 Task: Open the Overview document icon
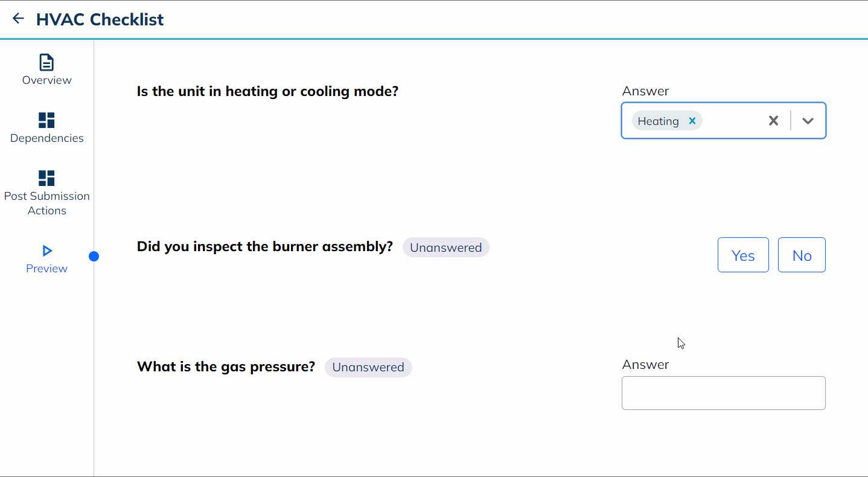point(46,62)
